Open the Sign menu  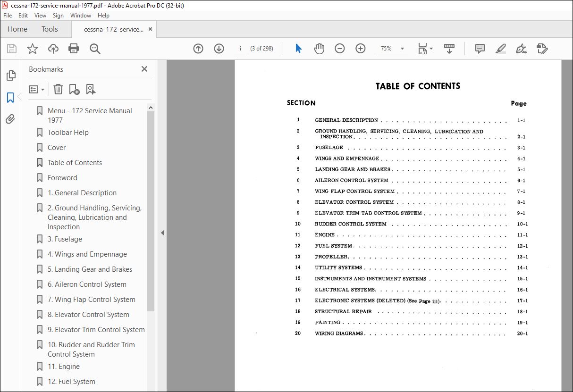58,16
